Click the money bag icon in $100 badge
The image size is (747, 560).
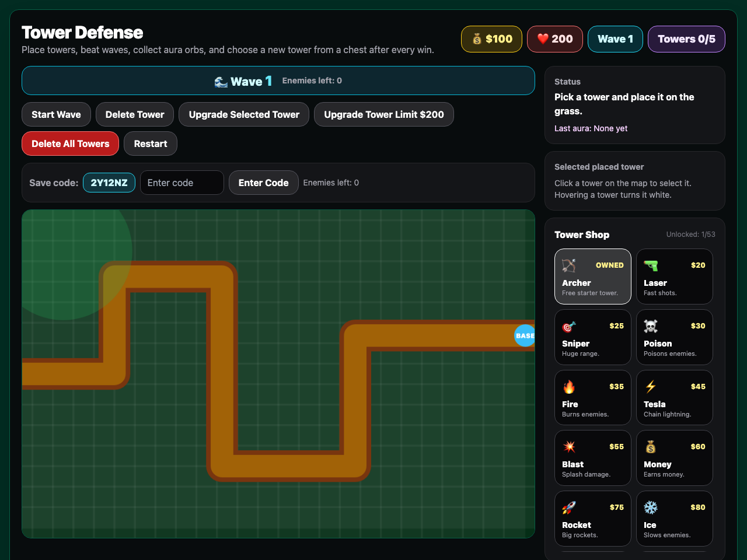[477, 39]
